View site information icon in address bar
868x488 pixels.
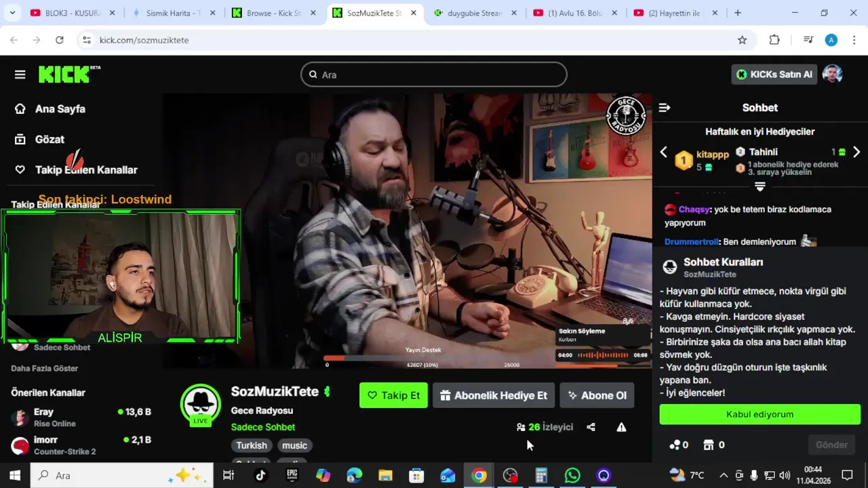click(86, 40)
